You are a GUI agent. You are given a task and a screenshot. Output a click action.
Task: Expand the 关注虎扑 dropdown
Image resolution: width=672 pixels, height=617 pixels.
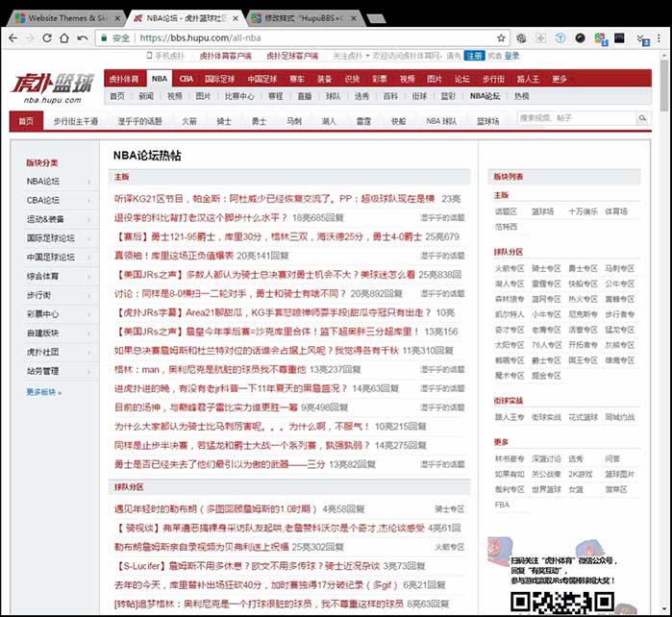click(x=351, y=56)
